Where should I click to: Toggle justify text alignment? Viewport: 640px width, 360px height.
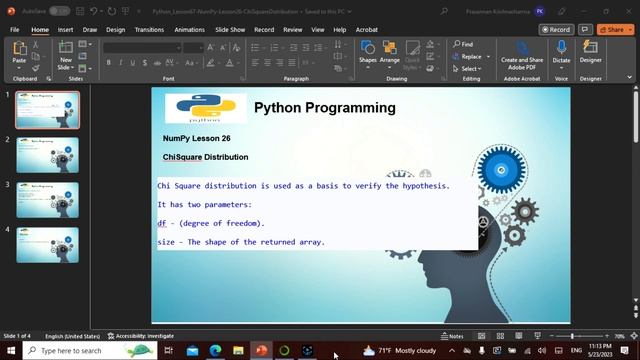coord(292,63)
